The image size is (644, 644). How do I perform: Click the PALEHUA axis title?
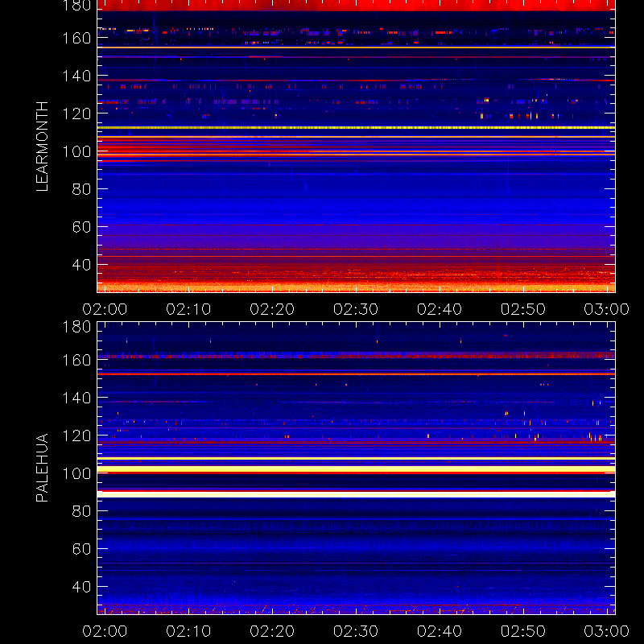(x=42, y=468)
